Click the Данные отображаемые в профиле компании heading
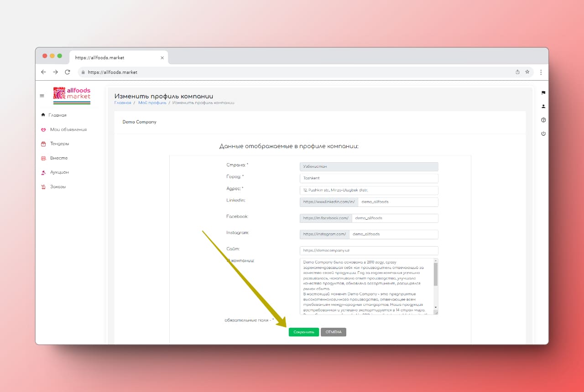Screen dimensions: 584x392 (x=289, y=146)
